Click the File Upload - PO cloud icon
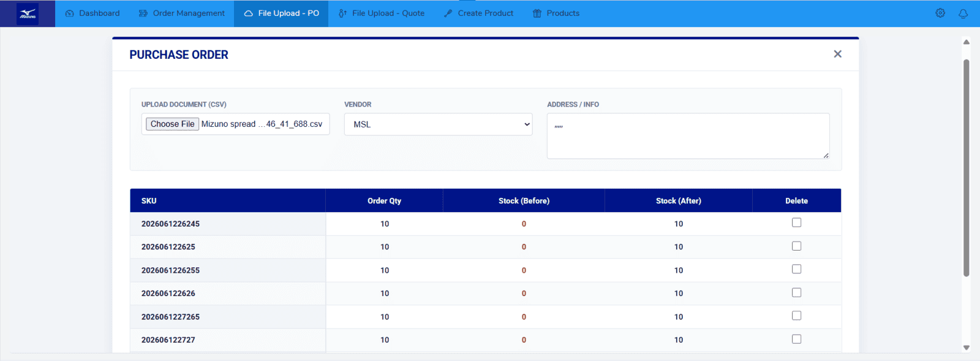The image size is (980, 361). point(249,13)
